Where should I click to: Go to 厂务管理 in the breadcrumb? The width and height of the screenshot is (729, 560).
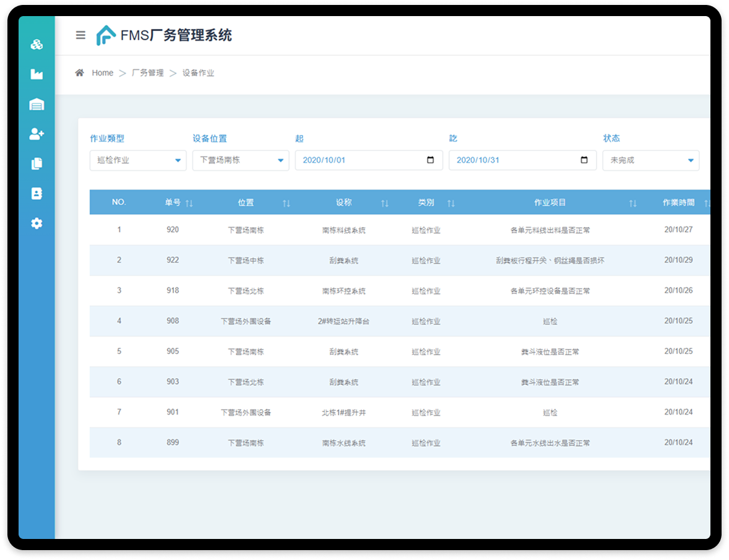[x=147, y=73]
